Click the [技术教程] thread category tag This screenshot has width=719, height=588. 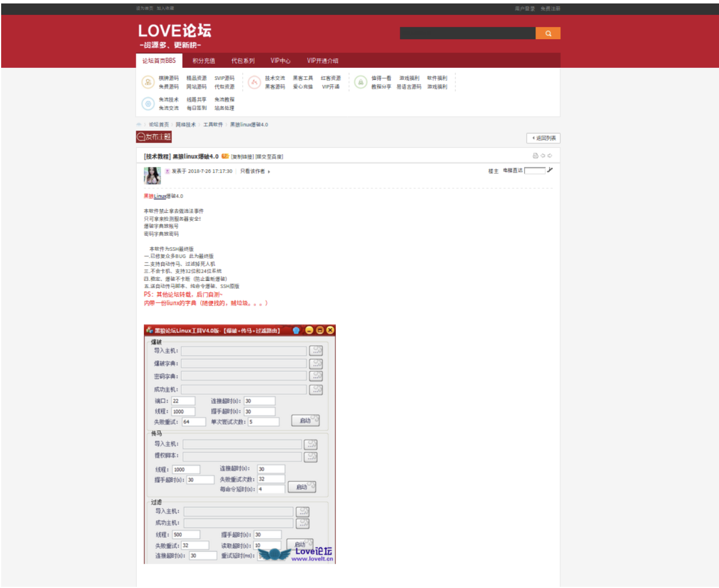click(x=157, y=156)
